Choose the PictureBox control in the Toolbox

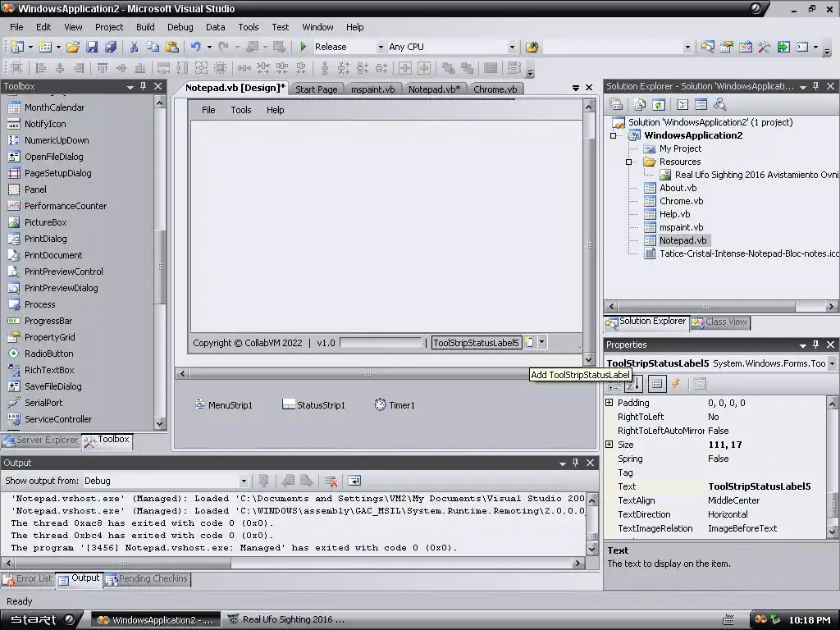[x=46, y=222]
